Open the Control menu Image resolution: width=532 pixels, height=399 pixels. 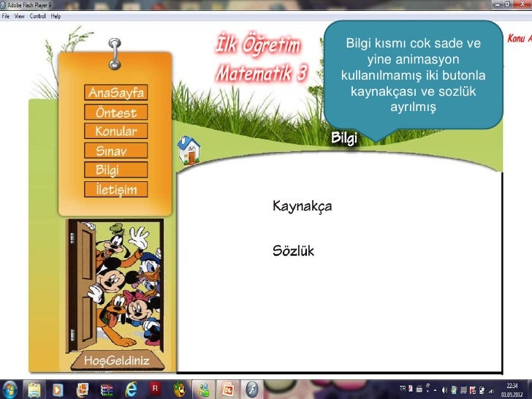(x=38, y=16)
